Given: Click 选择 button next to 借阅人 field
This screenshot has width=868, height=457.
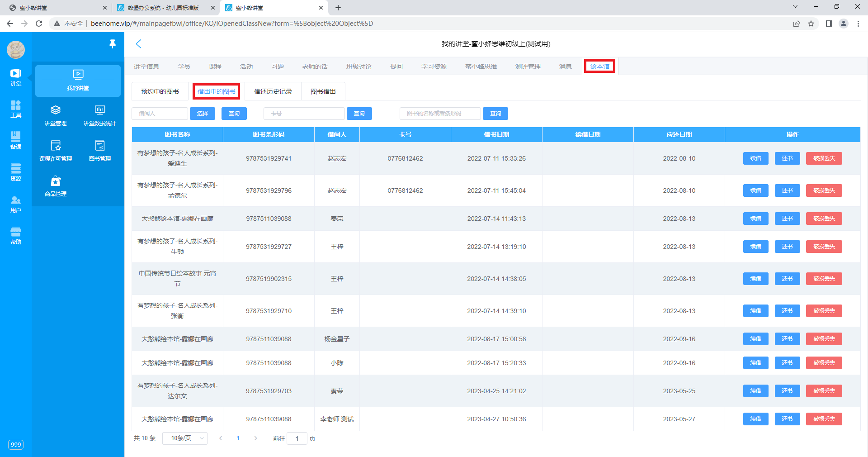Looking at the screenshot, I should (x=203, y=114).
